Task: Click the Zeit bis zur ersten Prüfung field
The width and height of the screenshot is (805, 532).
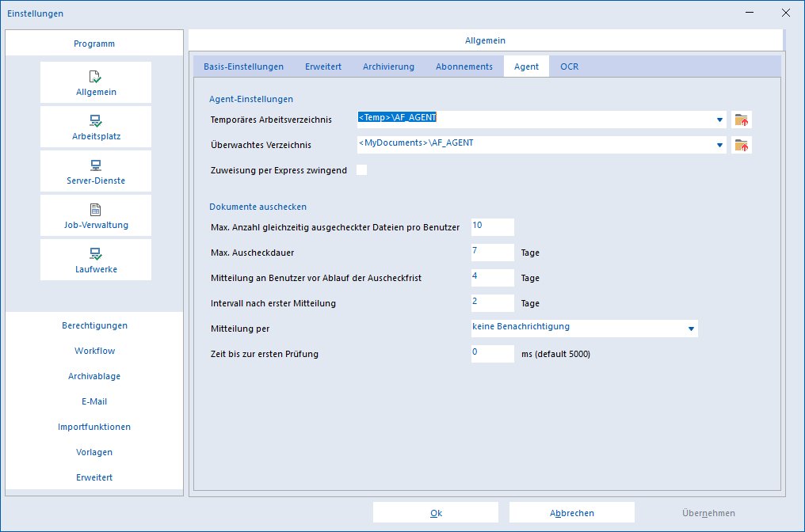Action: (492, 353)
